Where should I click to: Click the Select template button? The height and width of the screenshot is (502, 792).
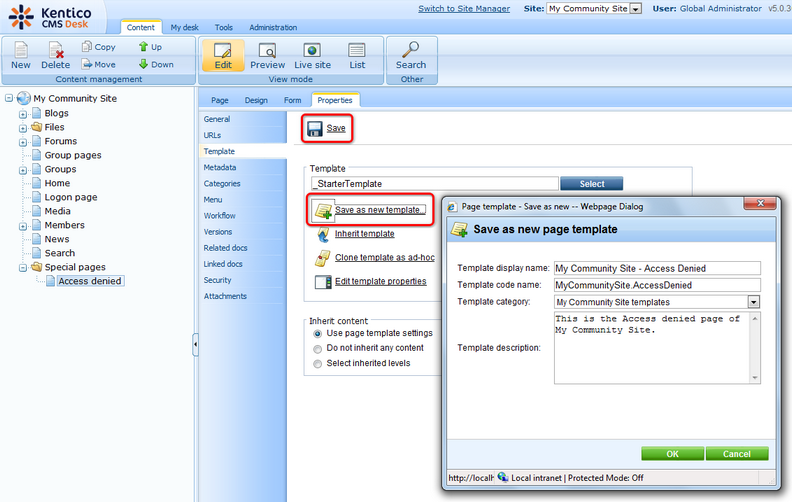[x=591, y=184]
